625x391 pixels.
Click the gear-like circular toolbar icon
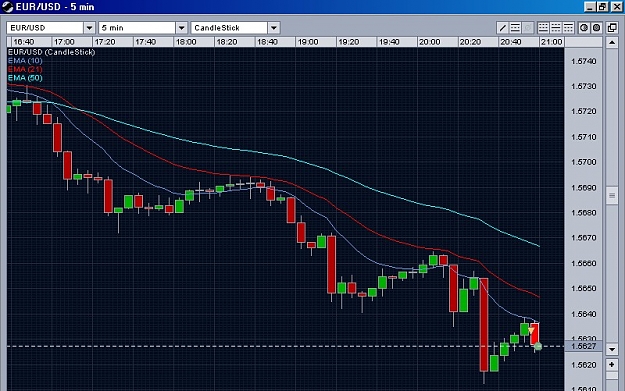point(596,28)
